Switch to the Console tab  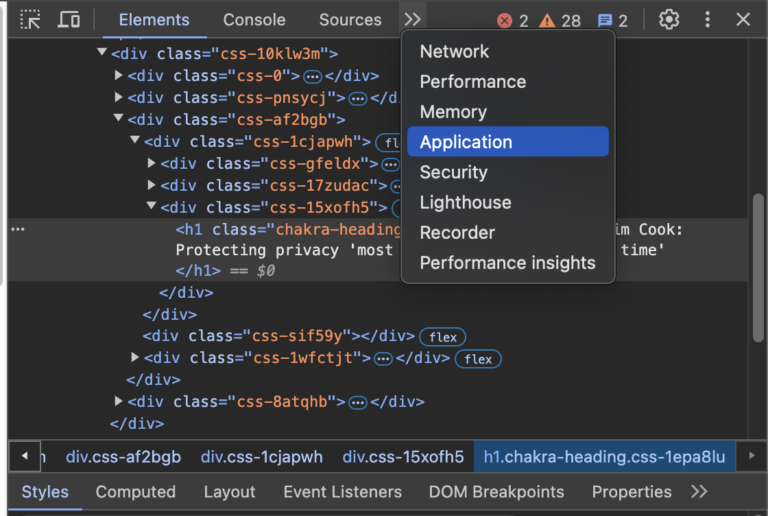click(254, 20)
